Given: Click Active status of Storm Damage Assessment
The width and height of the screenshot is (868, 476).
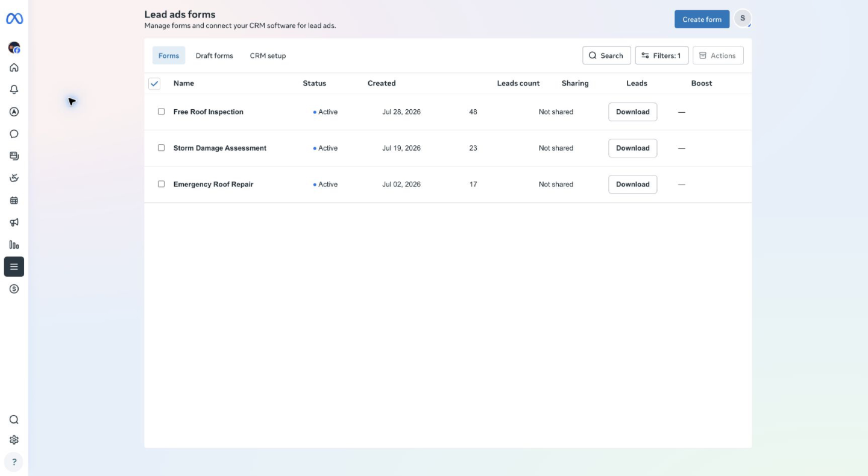Looking at the screenshot, I should [x=325, y=148].
